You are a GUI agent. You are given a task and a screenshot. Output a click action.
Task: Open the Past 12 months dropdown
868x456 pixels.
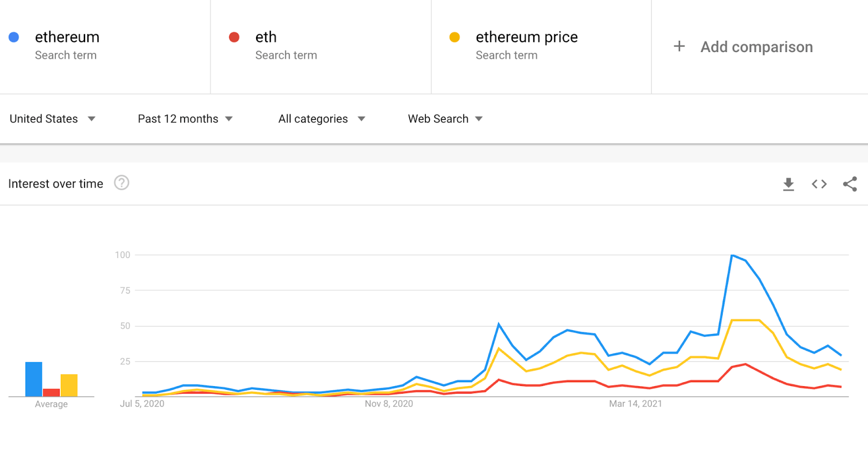(x=186, y=119)
